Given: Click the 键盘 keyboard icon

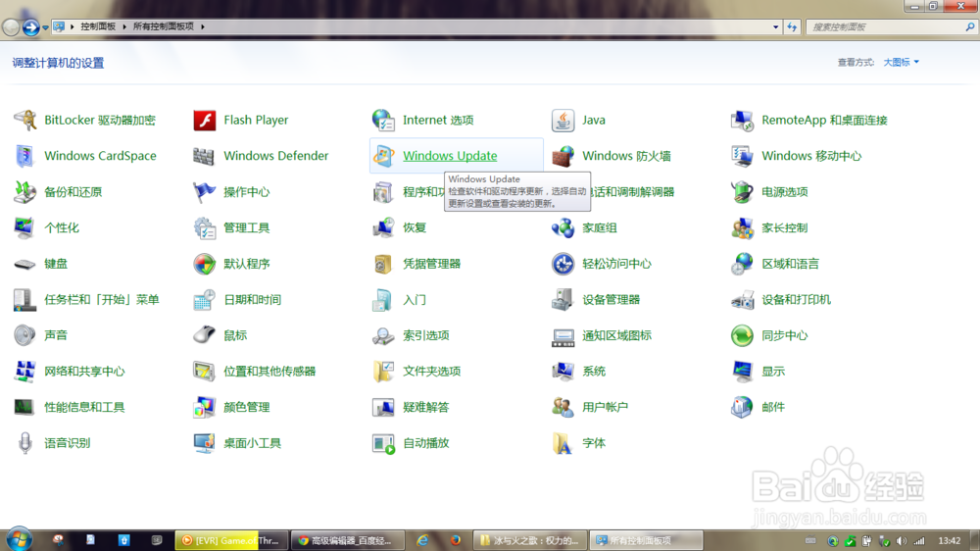Looking at the screenshot, I should click(25, 264).
